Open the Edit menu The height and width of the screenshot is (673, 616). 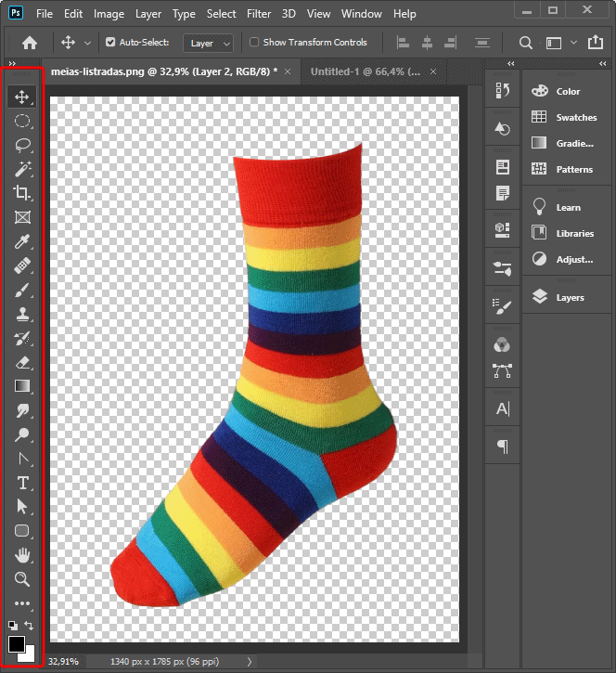[x=73, y=14]
